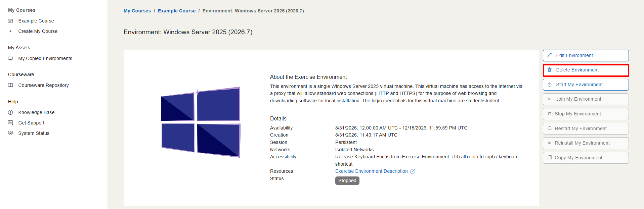Click the 'About the Exercise Environment' heading
This screenshot has height=209, width=644.
pyautogui.click(x=308, y=77)
